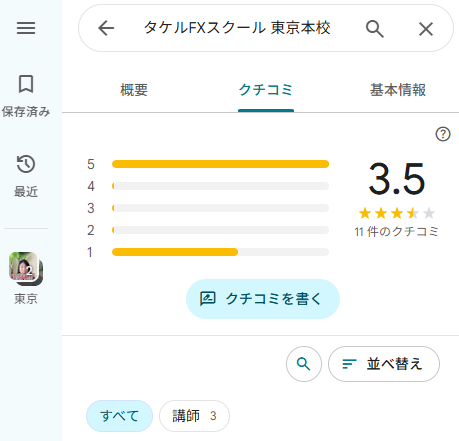Click the 11 件のクチコミ text
The image size is (459, 441).
(x=396, y=231)
